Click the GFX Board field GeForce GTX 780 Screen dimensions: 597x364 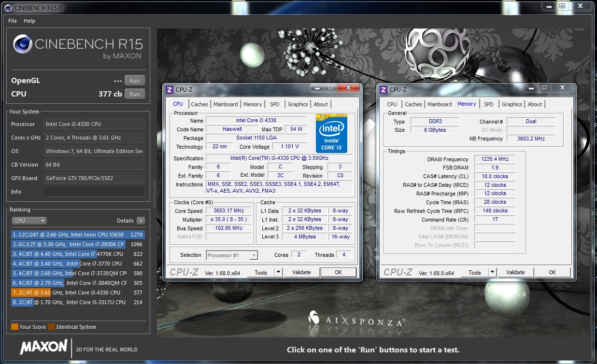tap(94, 178)
